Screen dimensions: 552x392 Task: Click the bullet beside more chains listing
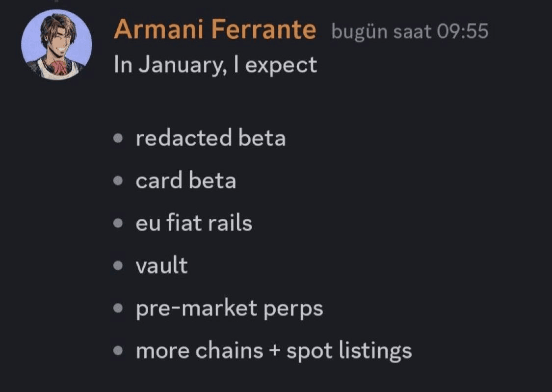click(117, 351)
